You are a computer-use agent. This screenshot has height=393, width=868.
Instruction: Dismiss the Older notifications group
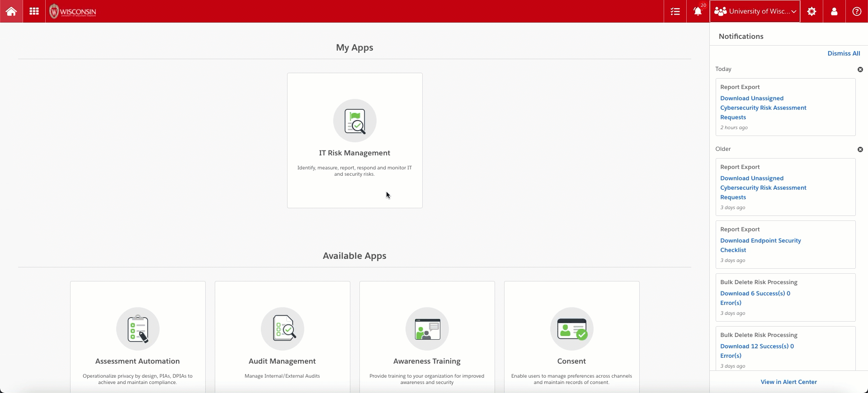(860, 150)
